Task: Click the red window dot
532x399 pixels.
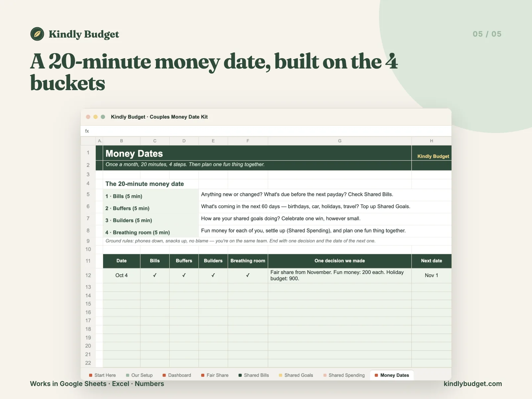Action: click(88, 117)
